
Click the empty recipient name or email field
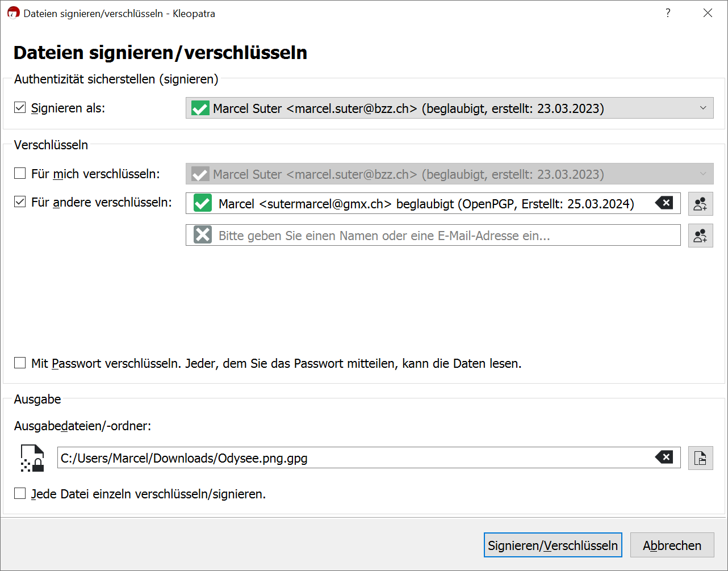pos(443,236)
